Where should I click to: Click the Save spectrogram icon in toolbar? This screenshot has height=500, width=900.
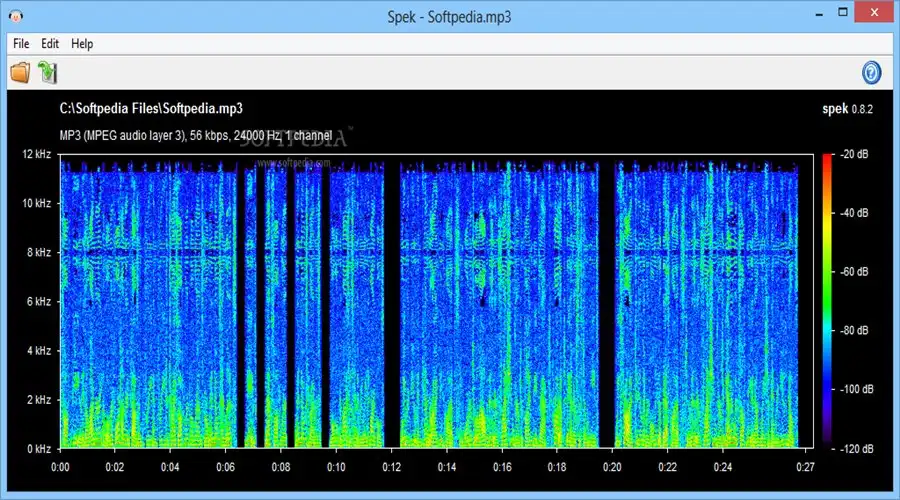coord(47,72)
